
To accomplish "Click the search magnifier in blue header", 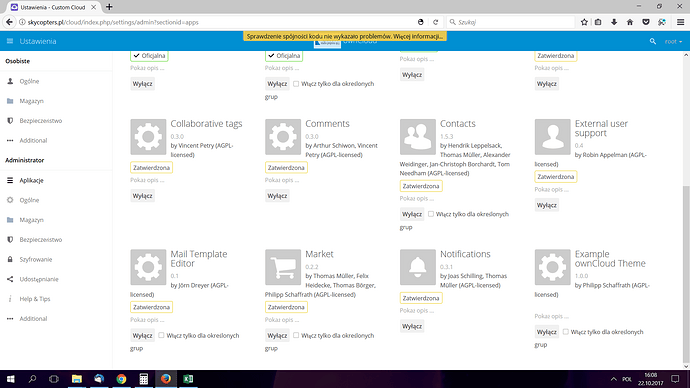I will (x=653, y=41).
